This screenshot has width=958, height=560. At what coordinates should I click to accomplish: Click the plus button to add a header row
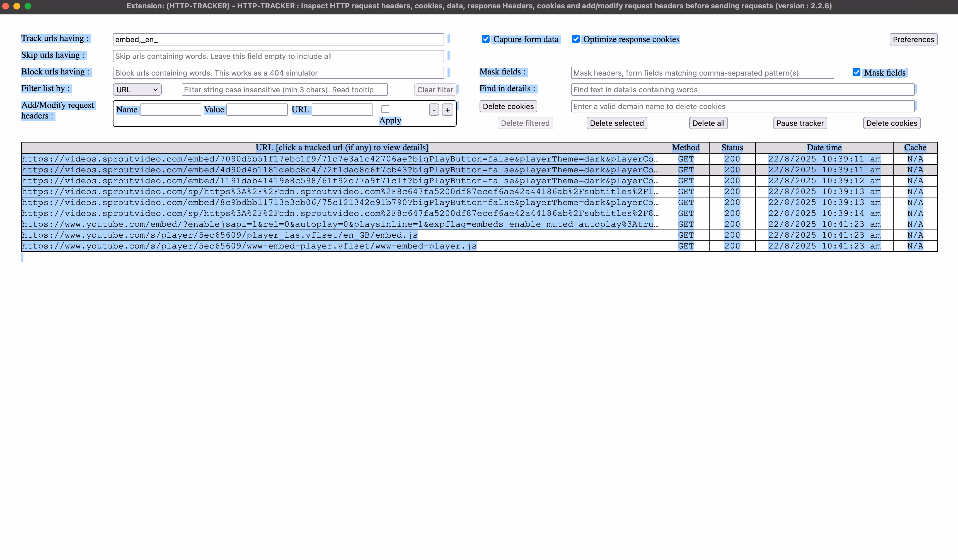point(447,110)
